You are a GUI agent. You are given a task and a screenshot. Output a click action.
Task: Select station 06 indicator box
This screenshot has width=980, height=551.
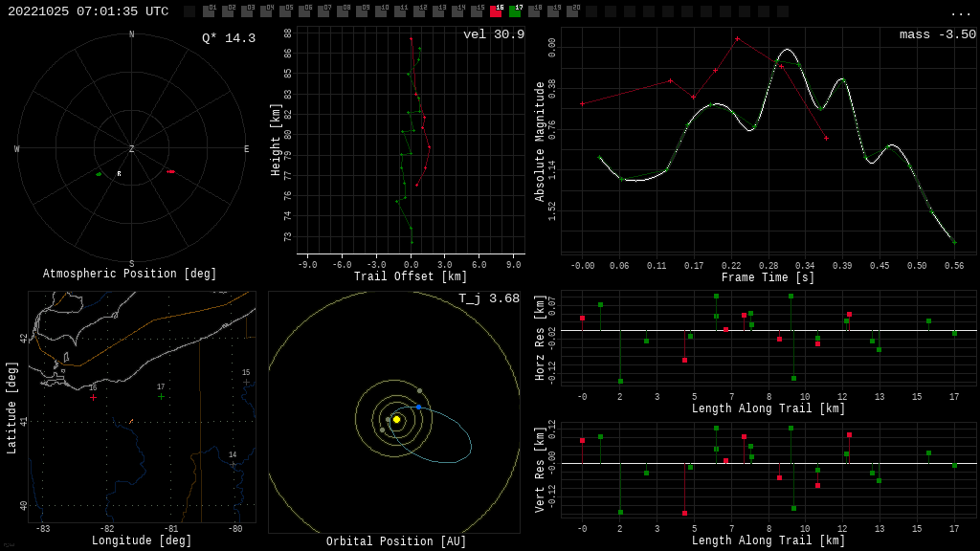pyautogui.click(x=304, y=11)
